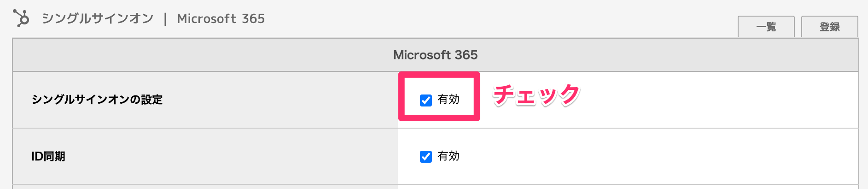Click the pink チェック annotation text
The image size is (868, 189).
tap(536, 95)
